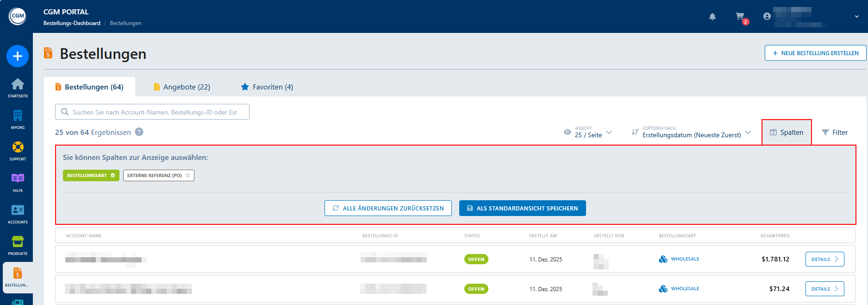Switch to the Angebote (22) tab
The height and width of the screenshot is (305, 868).
(x=182, y=87)
